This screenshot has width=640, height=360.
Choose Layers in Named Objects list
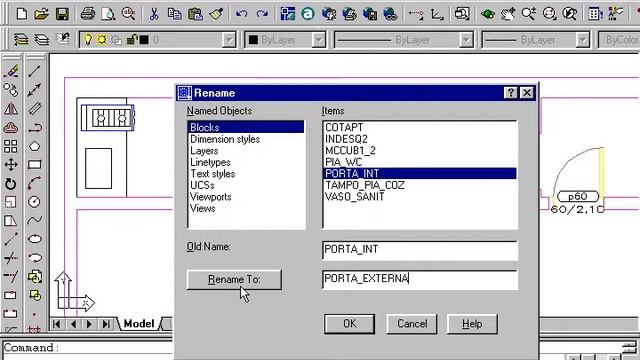coord(246,151)
